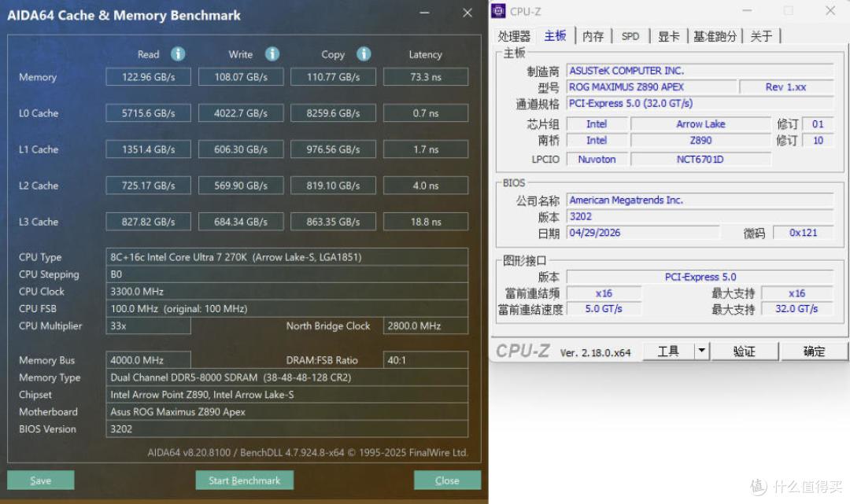
Task: Click Memory Latency value 73.3 ns
Action: (x=426, y=77)
